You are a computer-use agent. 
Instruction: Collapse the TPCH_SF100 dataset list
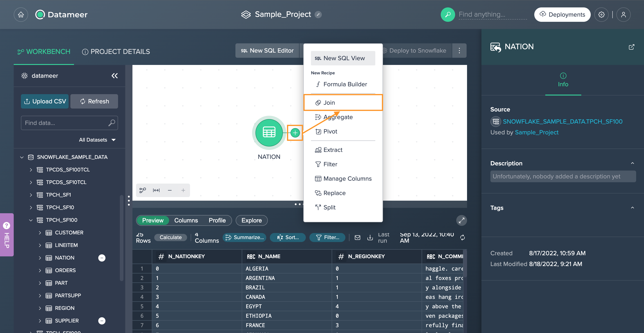[x=31, y=220]
